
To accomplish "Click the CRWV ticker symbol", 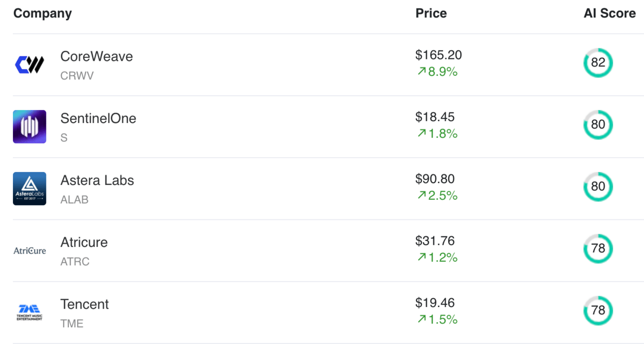I will click(77, 76).
